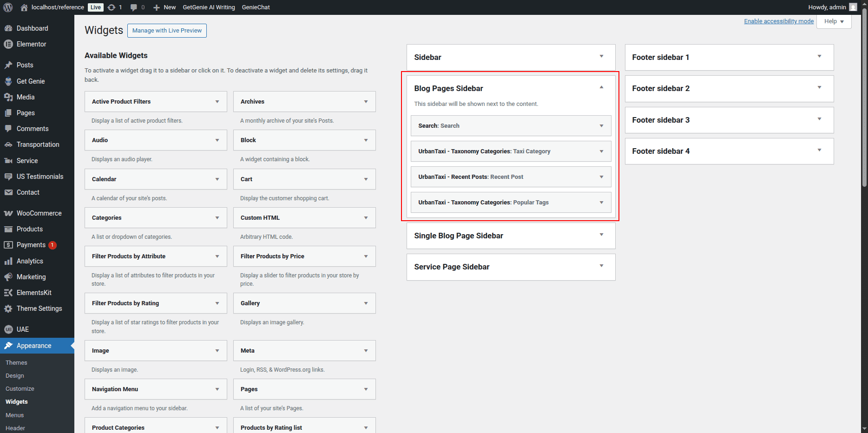The height and width of the screenshot is (433, 868).
Task: Open Dashboard from sidebar icon
Action: coord(8,28)
